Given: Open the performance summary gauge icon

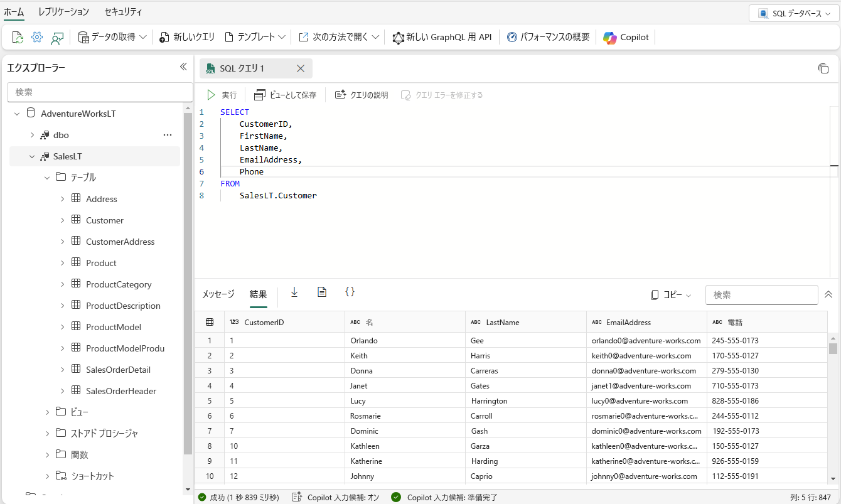Looking at the screenshot, I should (x=512, y=38).
